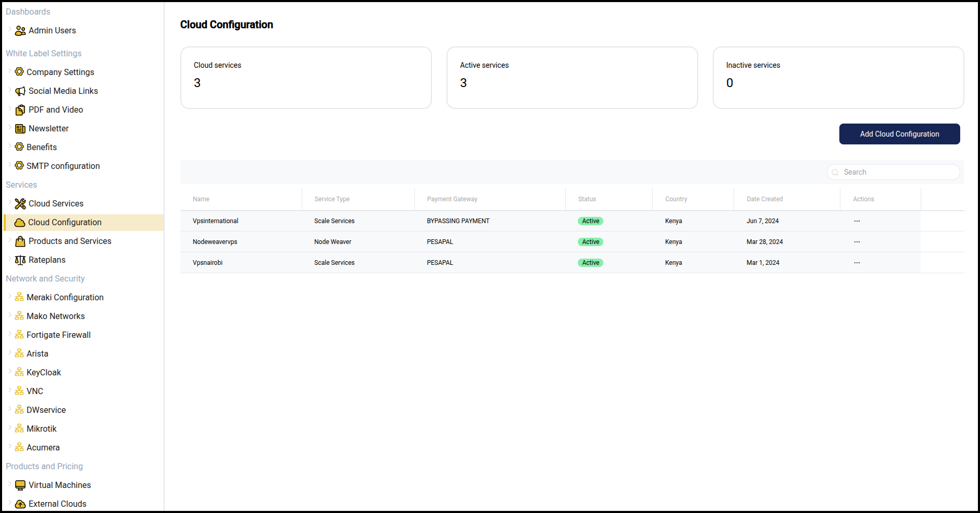Screen dimensions: 980x513
Task: Click the magnifier icon in Search box
Action: [835, 173]
